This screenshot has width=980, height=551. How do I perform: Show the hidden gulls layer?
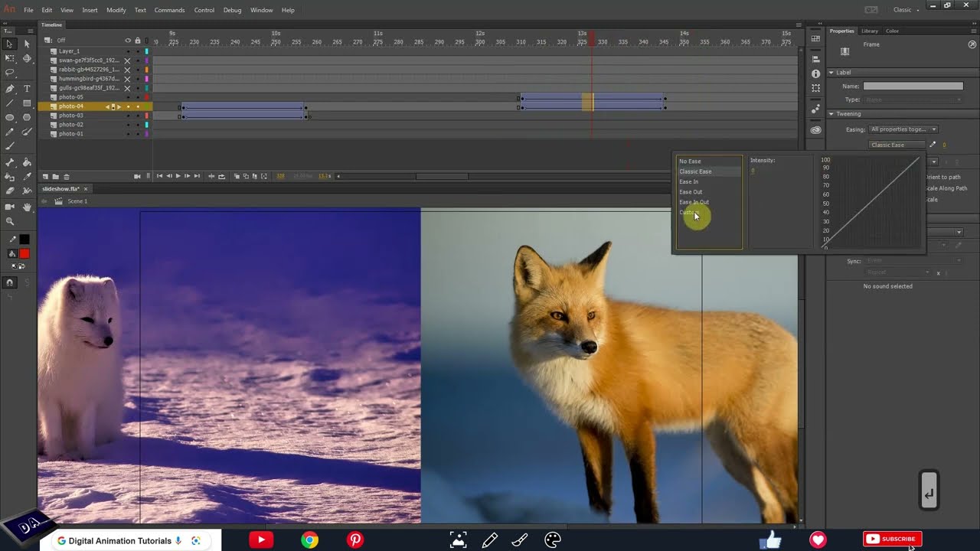128,88
